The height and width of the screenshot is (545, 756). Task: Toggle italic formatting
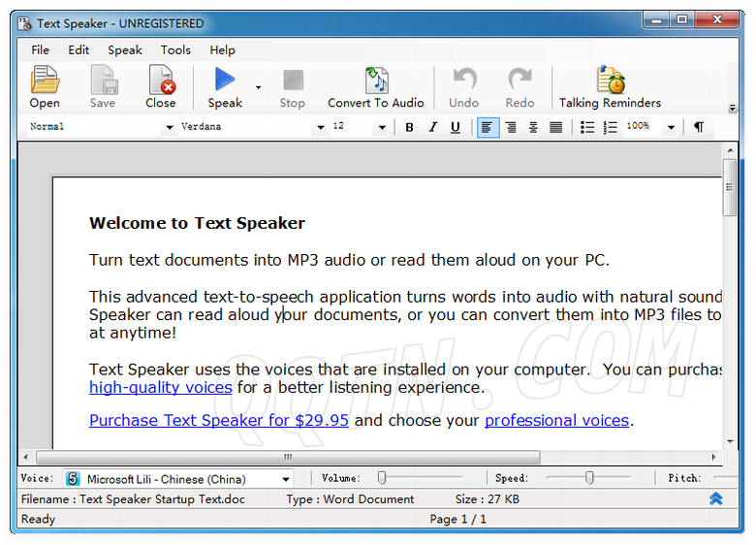pyautogui.click(x=432, y=127)
